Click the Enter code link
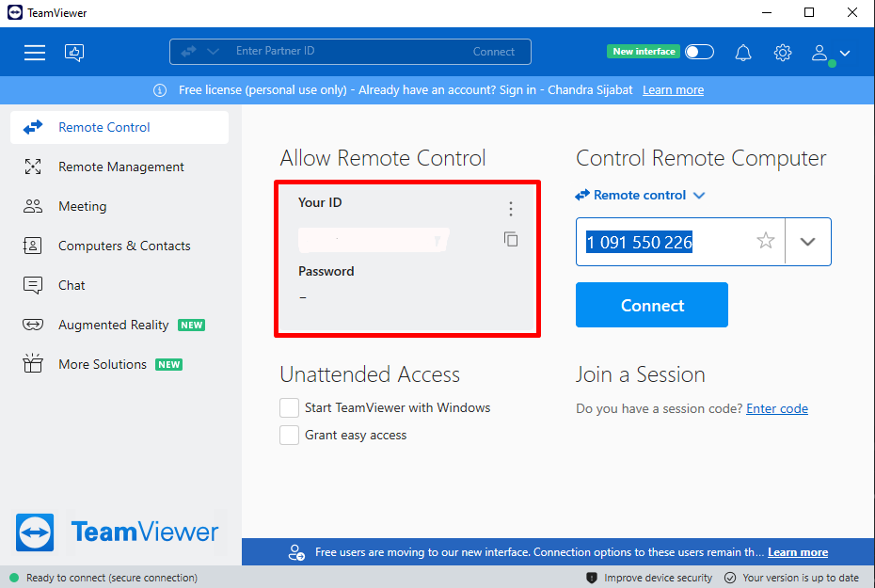Screen dimensions: 875x588 [777, 409]
